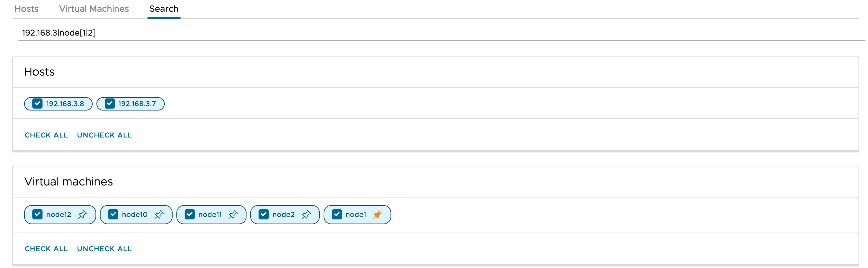The width and height of the screenshot is (868, 268).
Task: Open the Virtual Machines tab
Action: point(94,9)
